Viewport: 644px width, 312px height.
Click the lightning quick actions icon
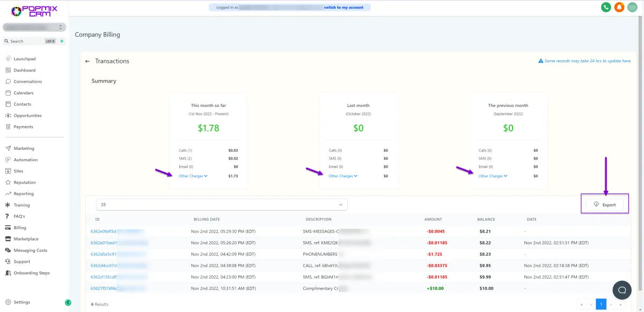62,41
